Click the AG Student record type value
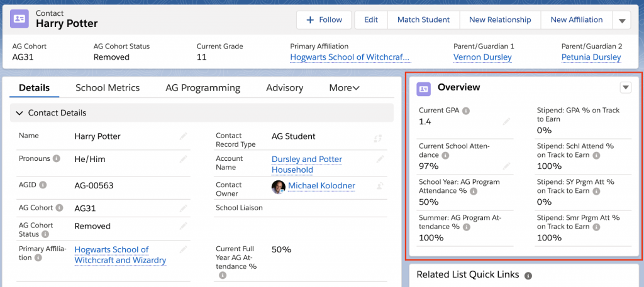The height and width of the screenshot is (287, 644). [293, 136]
